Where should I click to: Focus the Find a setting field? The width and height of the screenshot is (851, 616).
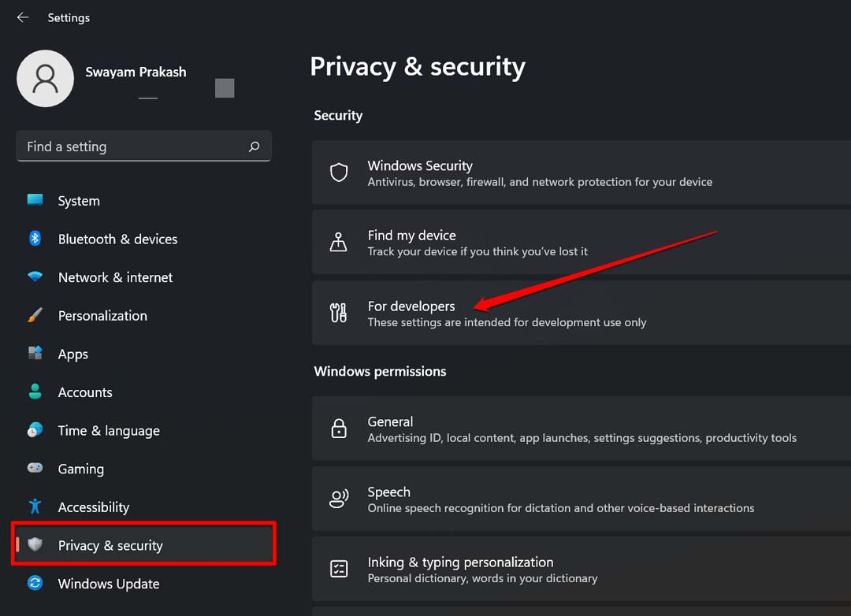143,146
